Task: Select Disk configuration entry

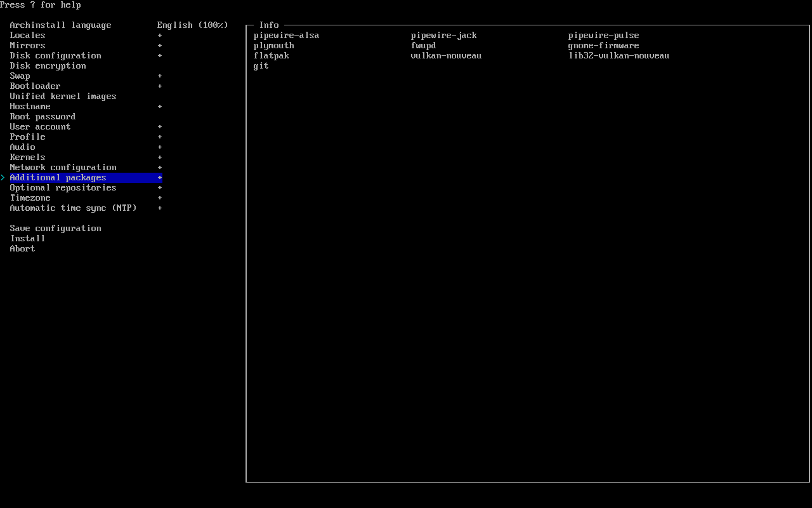Action: pos(55,56)
